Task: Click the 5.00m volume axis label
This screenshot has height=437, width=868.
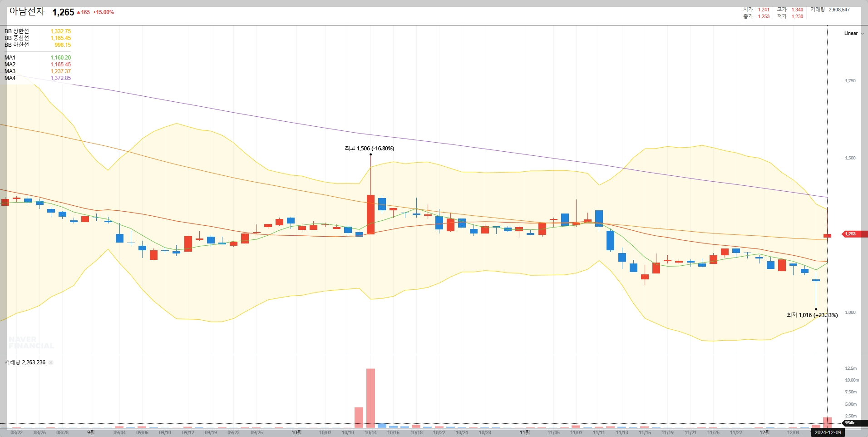Action: pyautogui.click(x=851, y=404)
